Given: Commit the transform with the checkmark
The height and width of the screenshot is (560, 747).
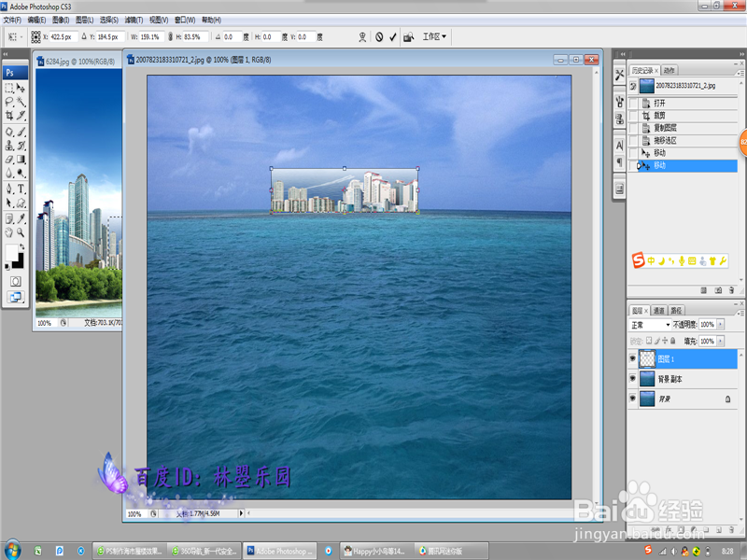Looking at the screenshot, I should click(x=392, y=37).
